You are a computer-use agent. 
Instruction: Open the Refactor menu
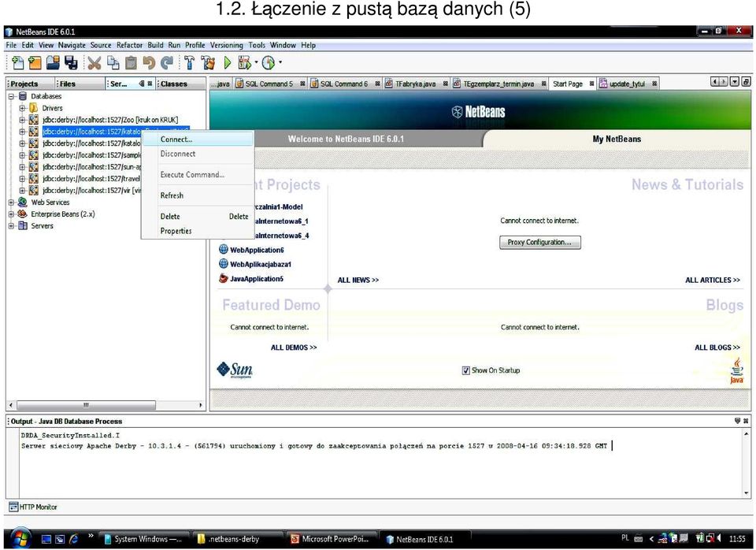pyautogui.click(x=130, y=46)
